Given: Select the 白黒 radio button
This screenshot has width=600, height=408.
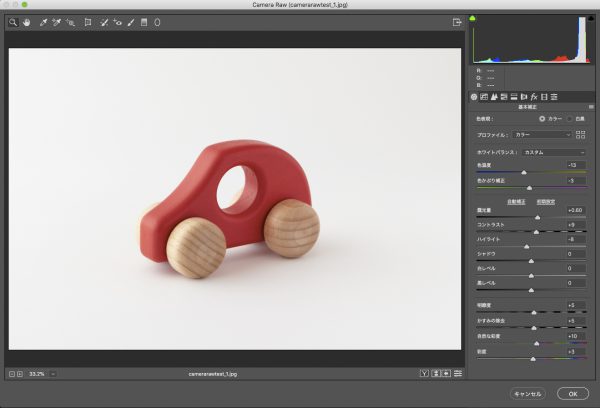Looking at the screenshot, I should click(569, 118).
